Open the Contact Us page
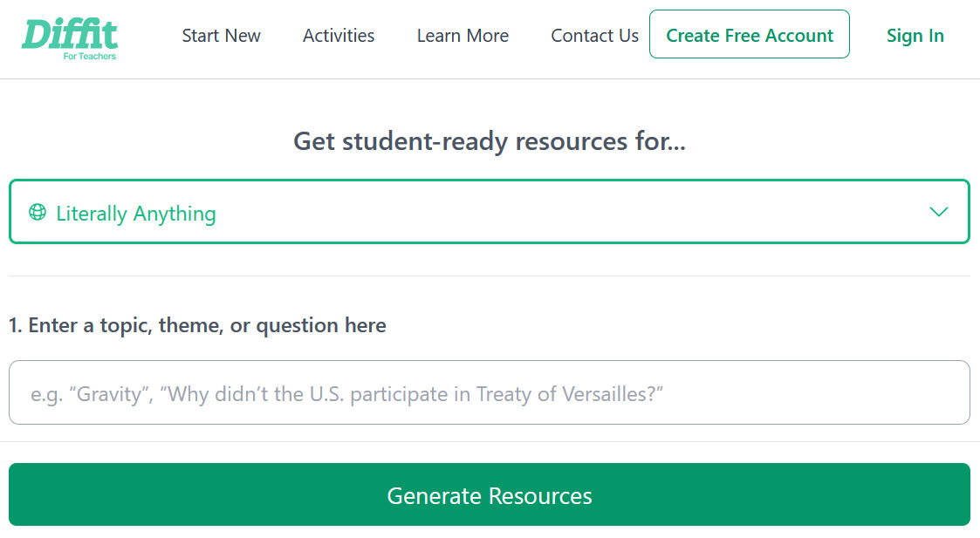Screen dimensions: 980x538 [x=594, y=36]
